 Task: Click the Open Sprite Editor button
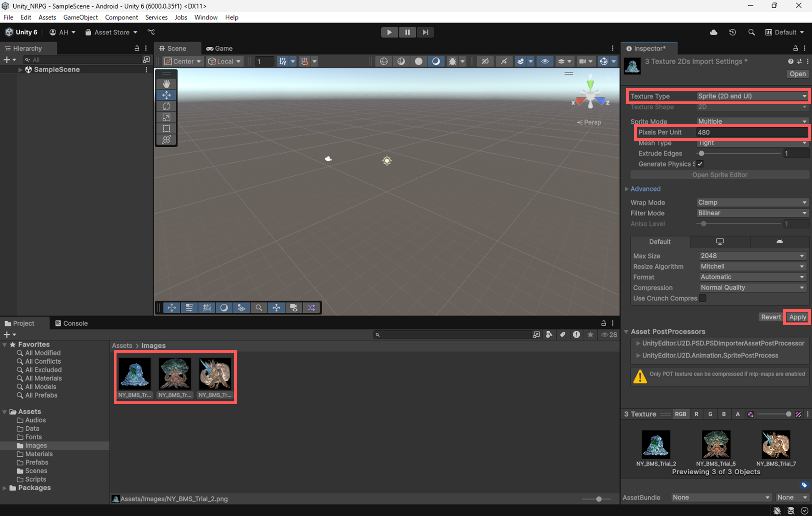pyautogui.click(x=719, y=175)
